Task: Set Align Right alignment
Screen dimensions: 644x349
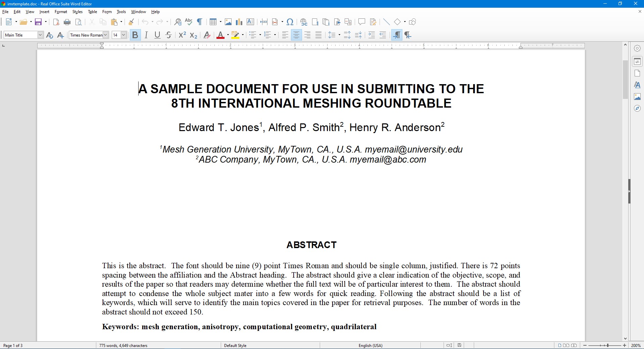Action: 307,35
